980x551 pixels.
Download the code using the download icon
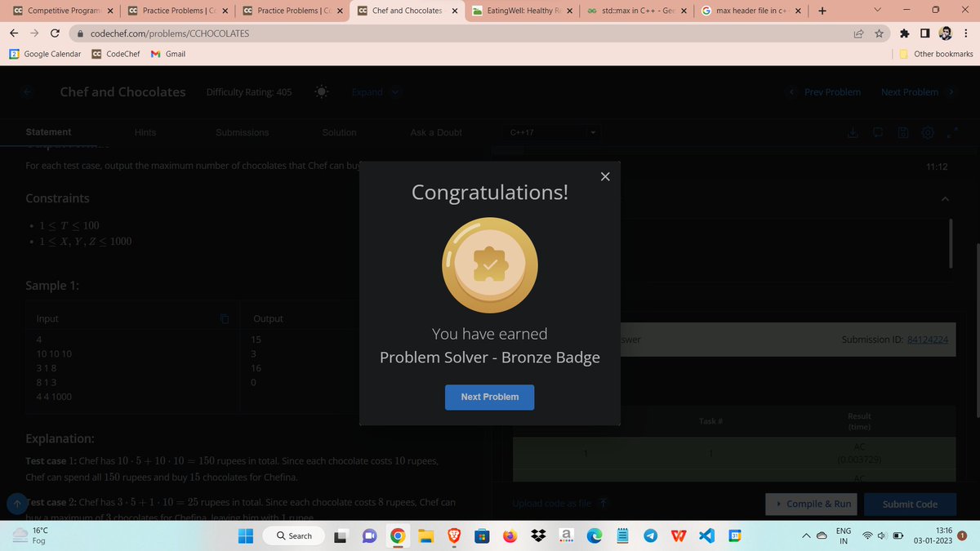coord(853,131)
